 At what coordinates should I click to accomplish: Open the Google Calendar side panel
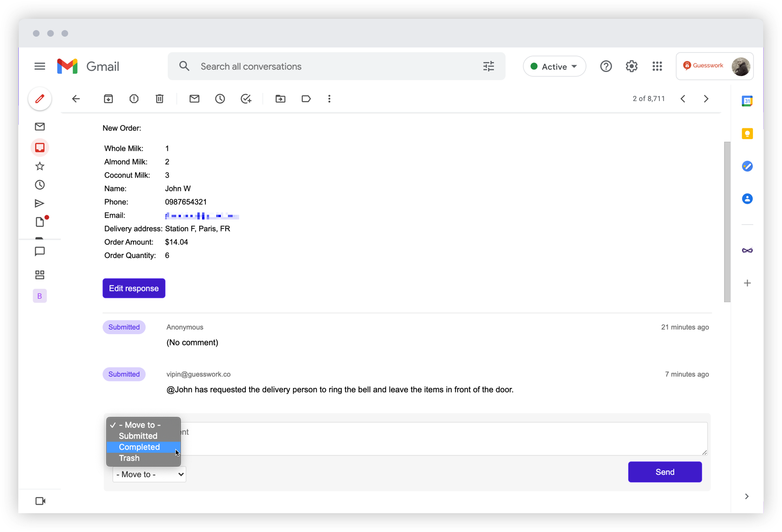747,101
